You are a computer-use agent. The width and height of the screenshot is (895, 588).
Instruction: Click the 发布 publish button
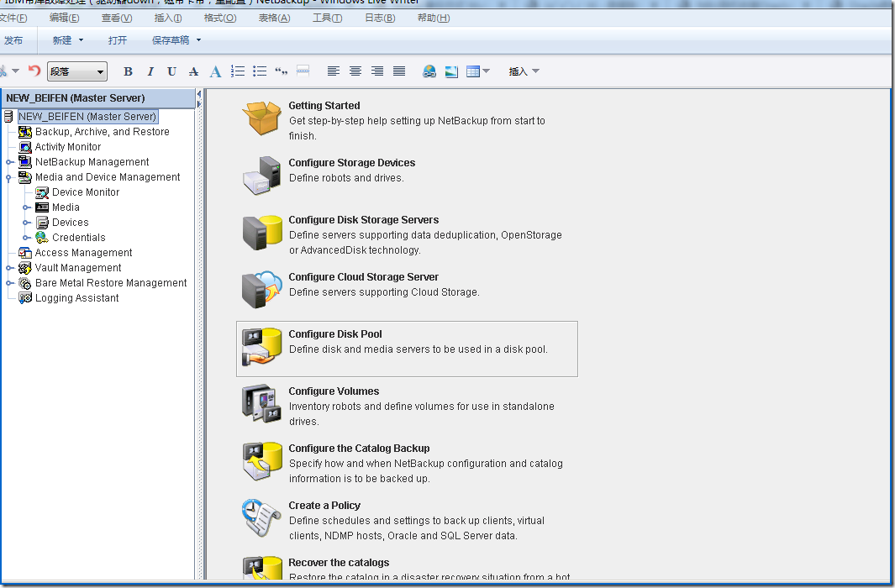(13, 40)
